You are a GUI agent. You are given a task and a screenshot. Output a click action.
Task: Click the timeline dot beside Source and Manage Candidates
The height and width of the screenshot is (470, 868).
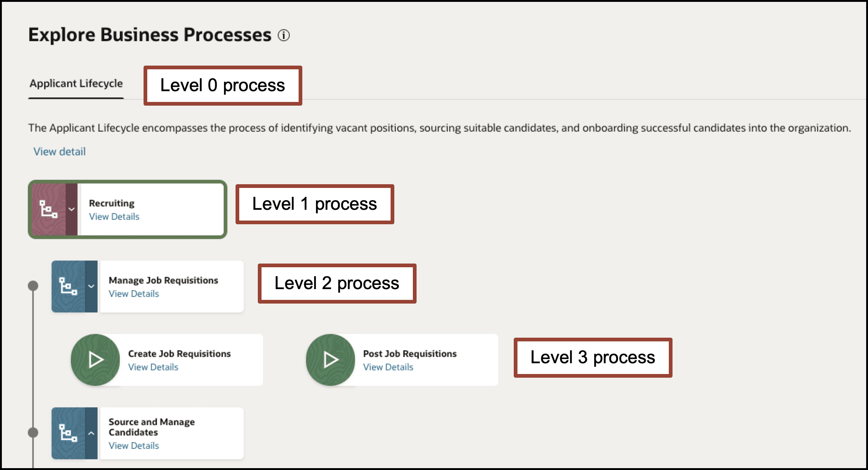[33, 432]
